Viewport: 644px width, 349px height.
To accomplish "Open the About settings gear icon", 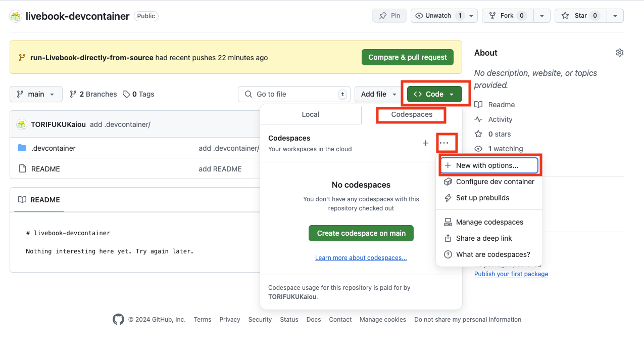I will [620, 52].
